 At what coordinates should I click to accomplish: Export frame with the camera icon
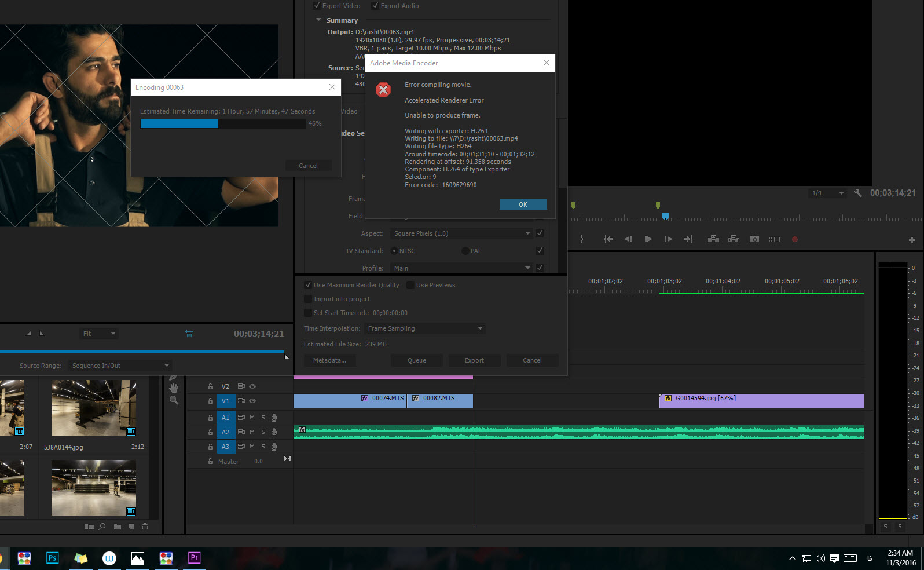pos(754,239)
